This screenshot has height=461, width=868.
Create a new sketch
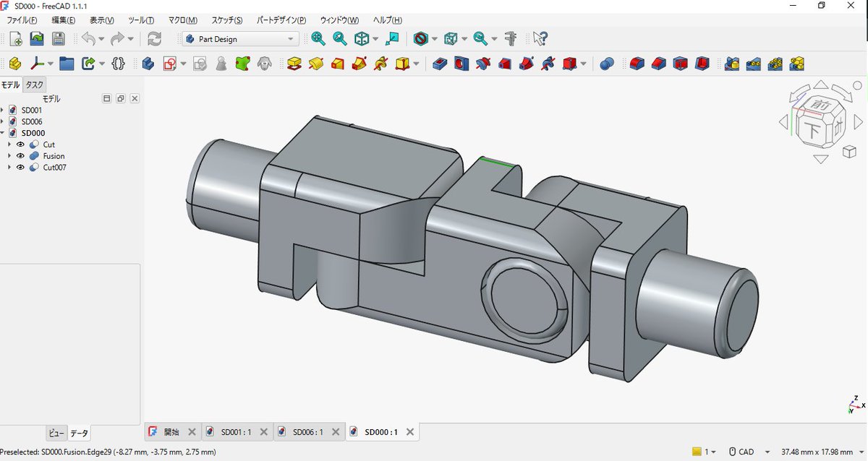169,64
